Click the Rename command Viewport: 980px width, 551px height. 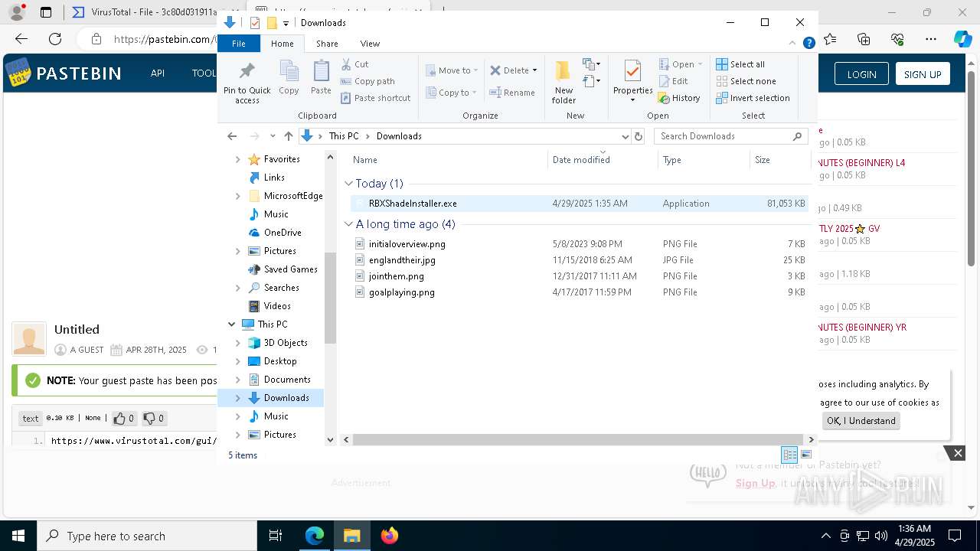tap(512, 93)
